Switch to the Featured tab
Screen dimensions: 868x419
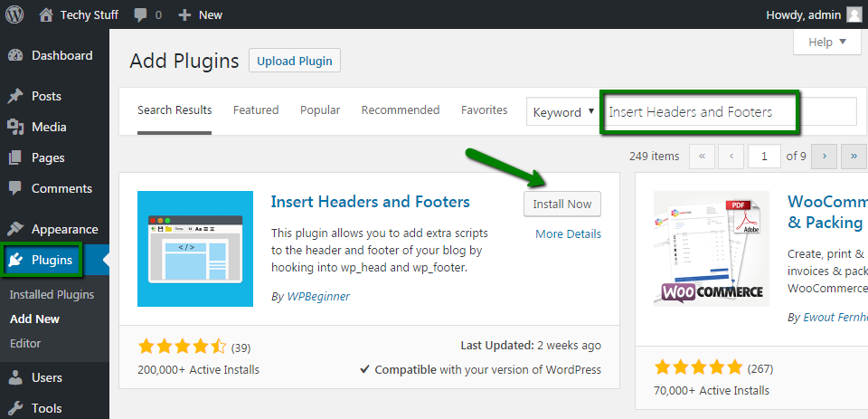click(x=256, y=110)
